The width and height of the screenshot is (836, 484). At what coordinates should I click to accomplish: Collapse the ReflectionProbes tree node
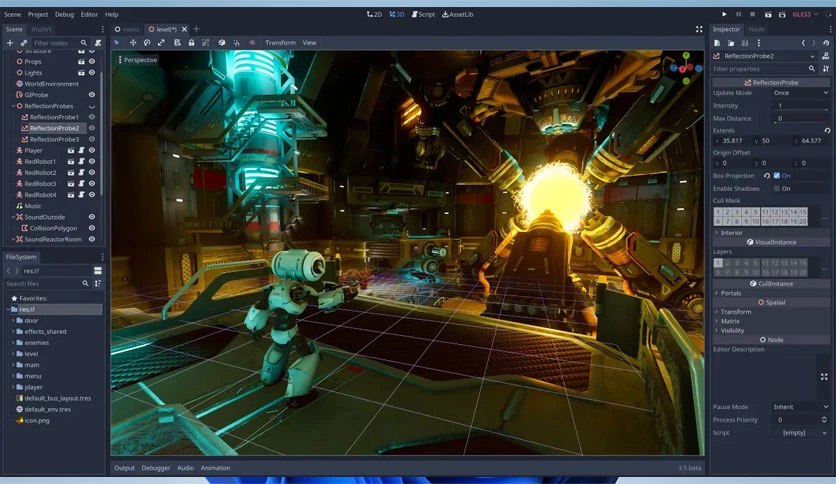click(13, 106)
